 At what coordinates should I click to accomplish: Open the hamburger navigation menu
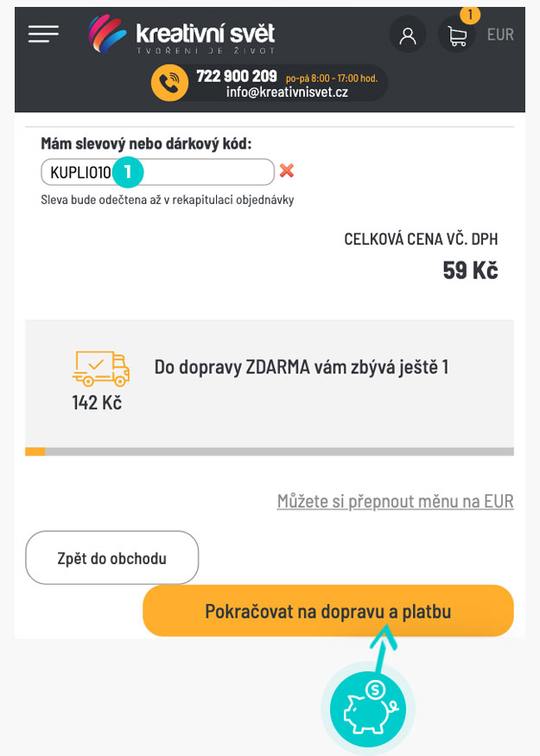click(x=43, y=34)
